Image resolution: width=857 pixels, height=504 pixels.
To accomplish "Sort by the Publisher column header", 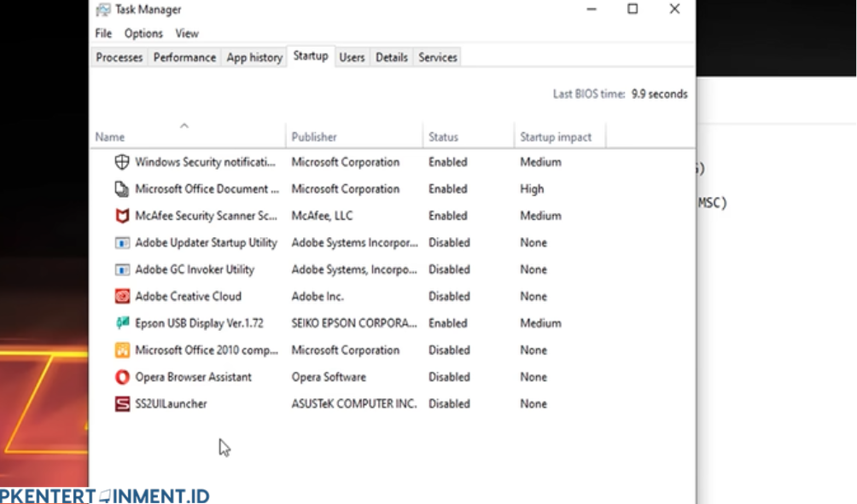I will 354,136.
